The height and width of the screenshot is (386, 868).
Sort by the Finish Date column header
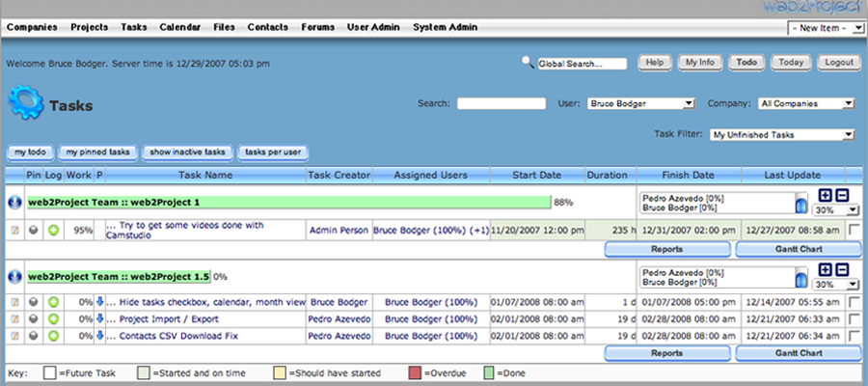pyautogui.click(x=688, y=175)
